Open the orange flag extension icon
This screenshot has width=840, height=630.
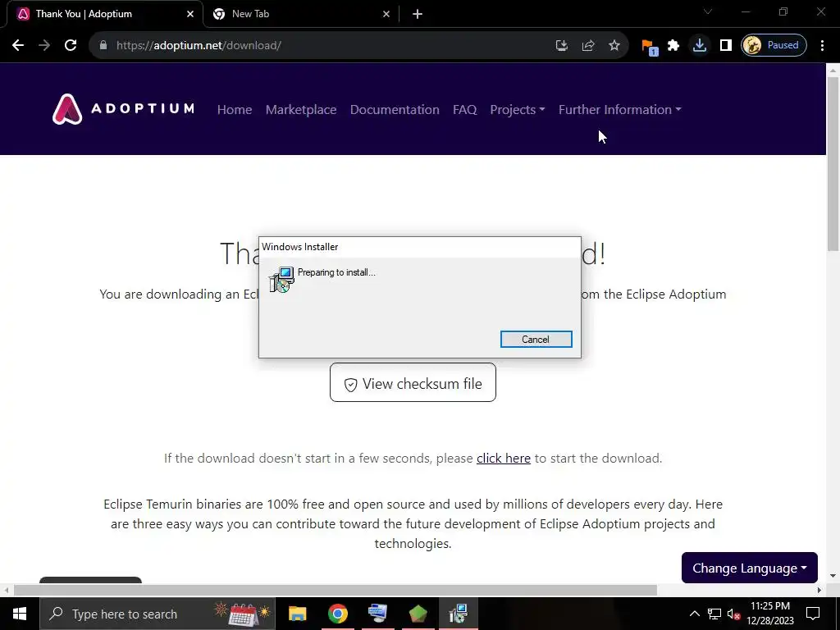pyautogui.click(x=649, y=46)
